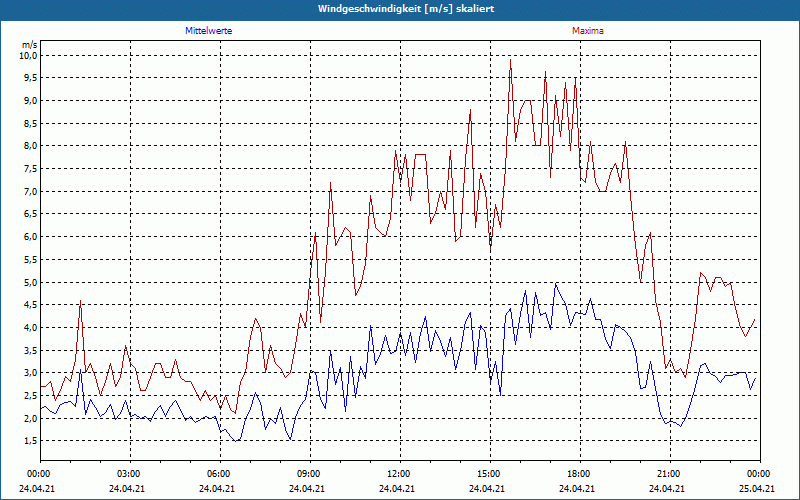Click the 6,5 y-axis value
Image resolution: width=800 pixels, height=500 pixels.
pos(31,214)
